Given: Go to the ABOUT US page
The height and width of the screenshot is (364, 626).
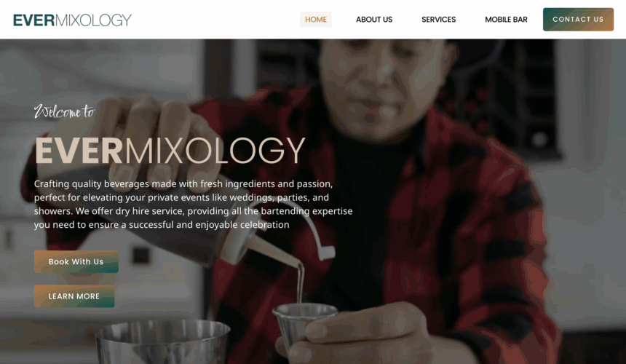Looking at the screenshot, I should (374, 20).
